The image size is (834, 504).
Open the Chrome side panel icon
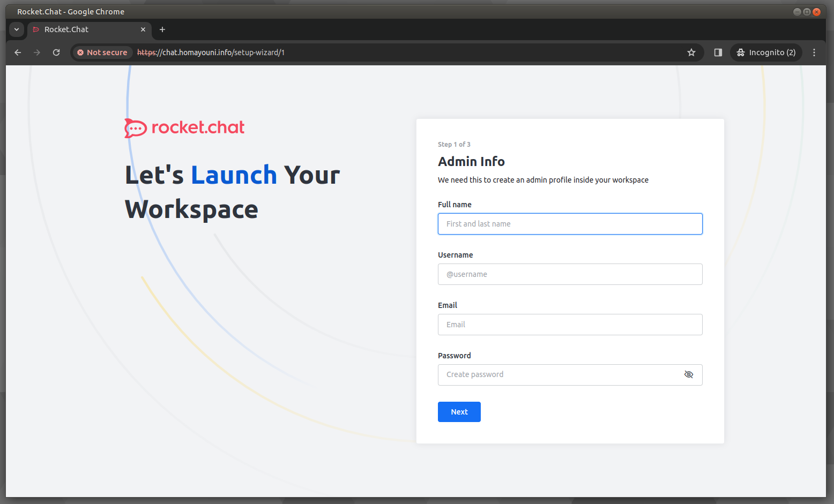(x=718, y=52)
